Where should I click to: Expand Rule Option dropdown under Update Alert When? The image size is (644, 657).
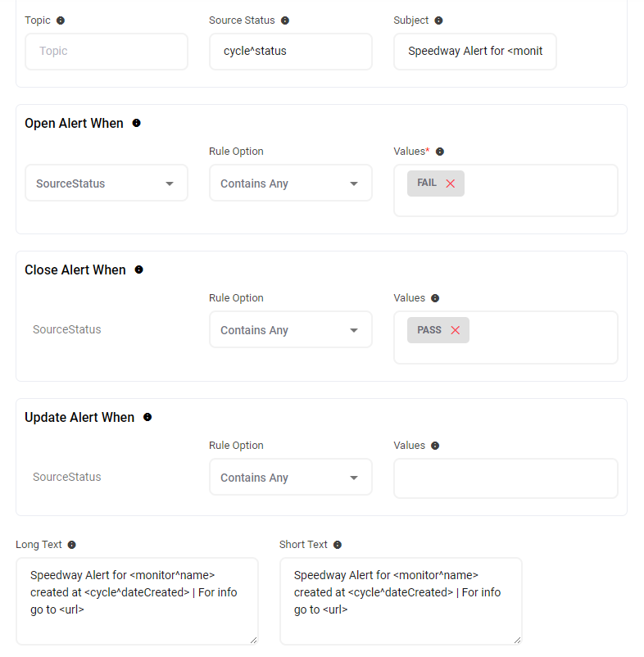(x=290, y=478)
